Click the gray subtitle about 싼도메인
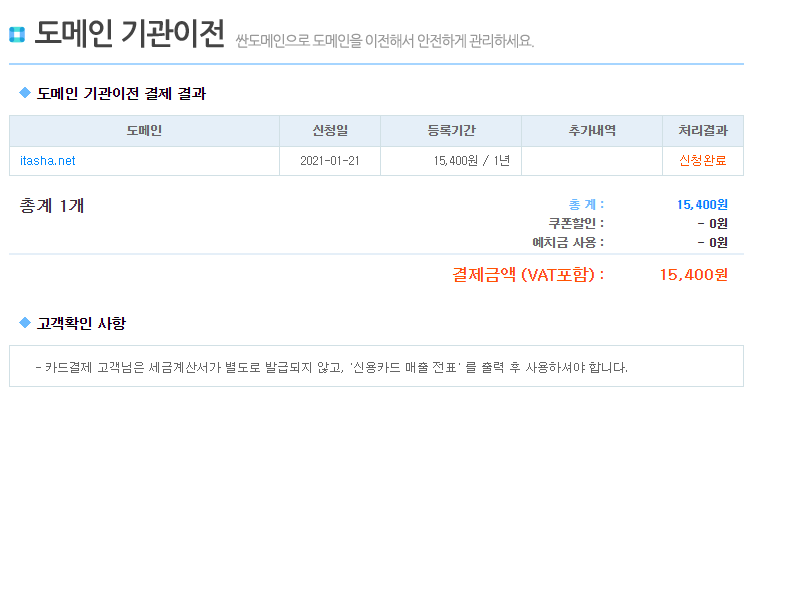The height and width of the screenshot is (605, 800). (x=385, y=41)
